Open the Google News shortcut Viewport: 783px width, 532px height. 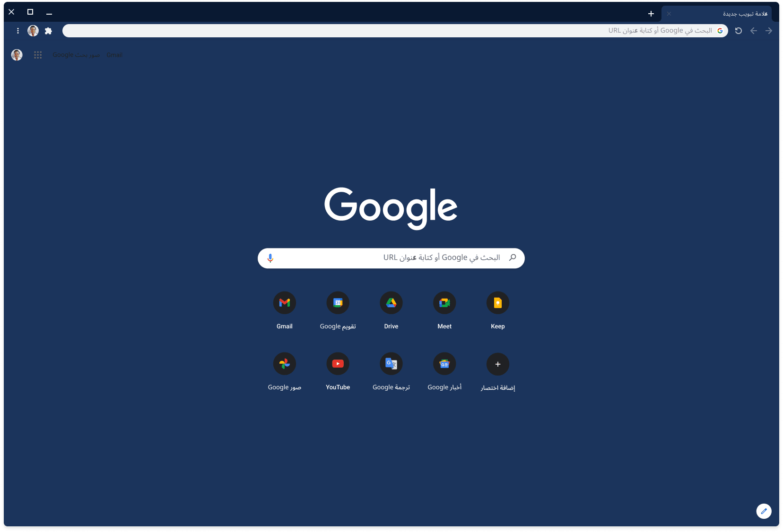(444, 364)
